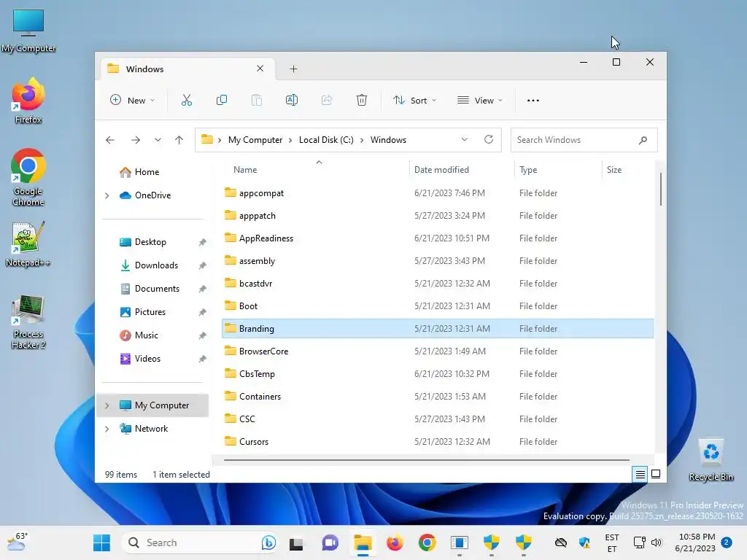
Task: Select the Cursors folder
Action: [438, 441]
